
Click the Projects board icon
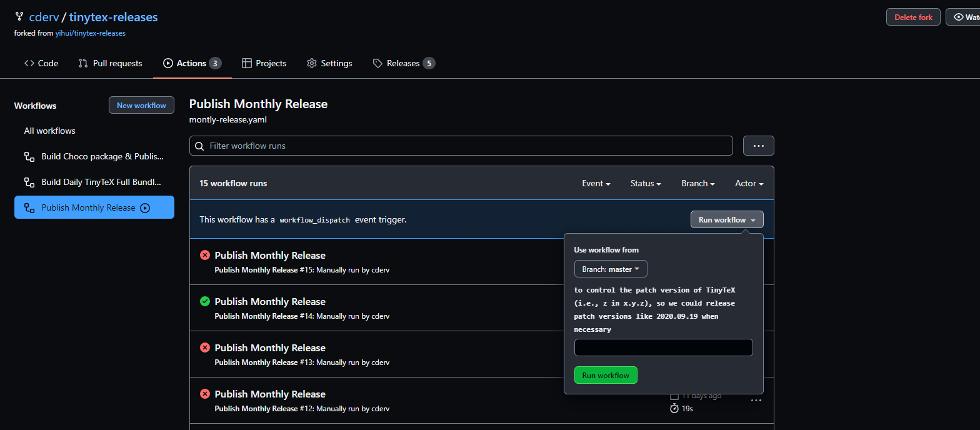pos(247,63)
